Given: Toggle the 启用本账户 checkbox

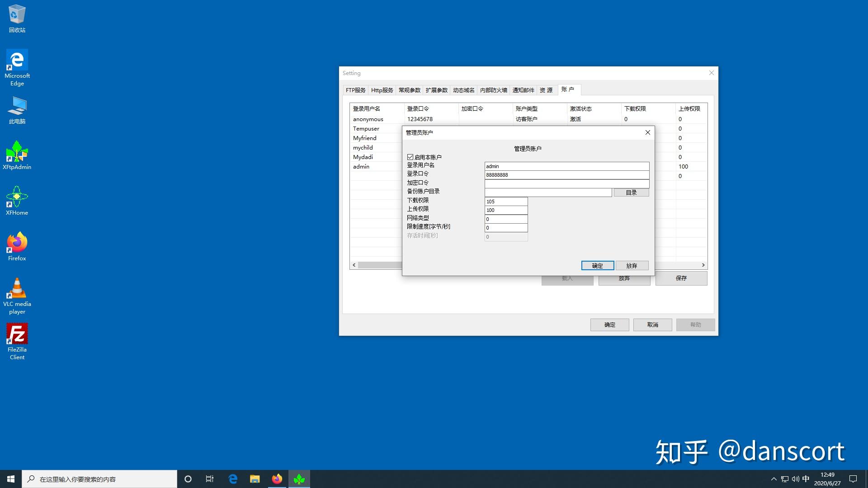Looking at the screenshot, I should pos(410,157).
